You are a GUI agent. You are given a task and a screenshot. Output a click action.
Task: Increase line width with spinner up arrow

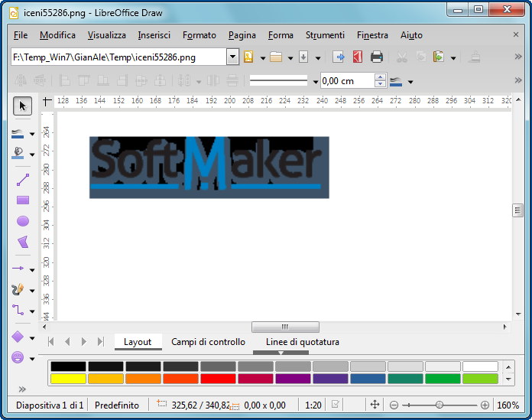[x=380, y=77]
